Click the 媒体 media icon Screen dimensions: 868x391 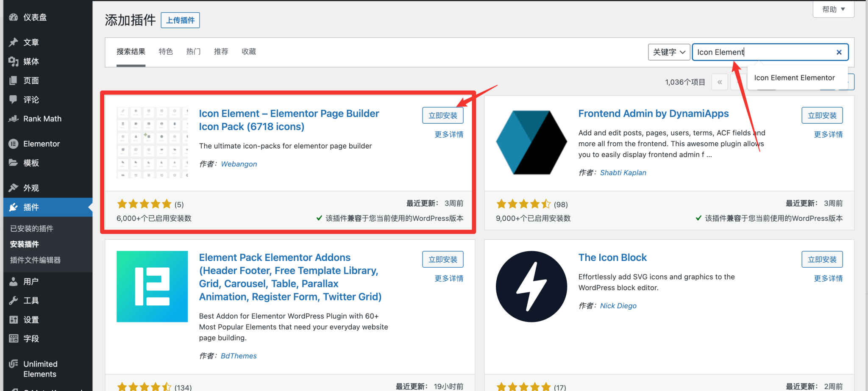point(14,61)
